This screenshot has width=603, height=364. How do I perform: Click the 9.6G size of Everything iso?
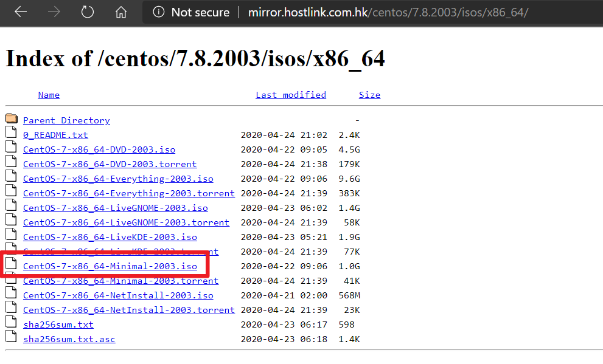tap(349, 179)
